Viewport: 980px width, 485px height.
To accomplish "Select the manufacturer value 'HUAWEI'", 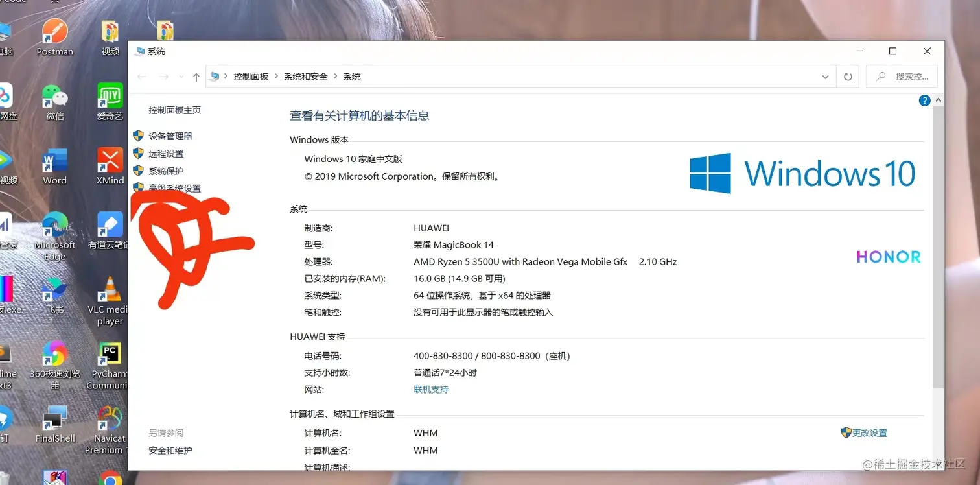I will click(x=431, y=228).
